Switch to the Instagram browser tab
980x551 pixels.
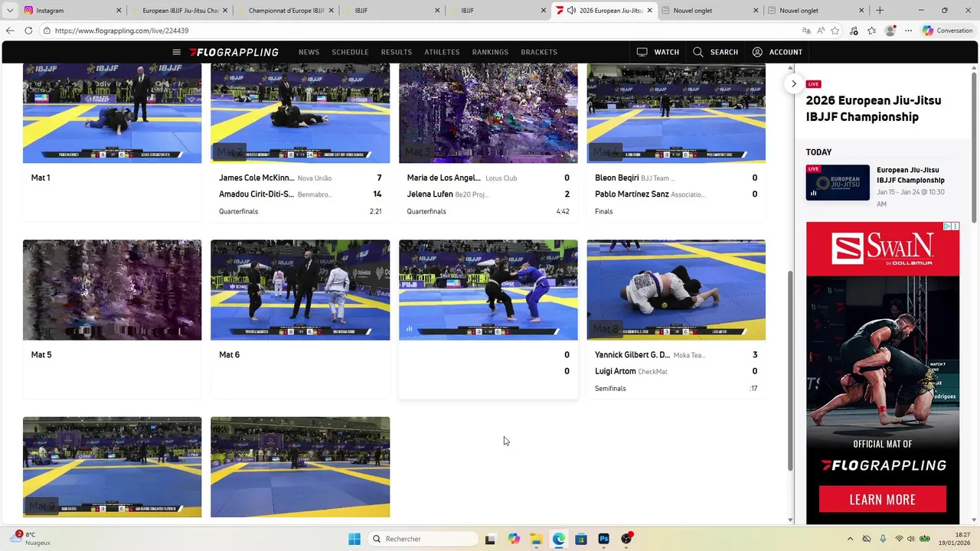click(73, 11)
